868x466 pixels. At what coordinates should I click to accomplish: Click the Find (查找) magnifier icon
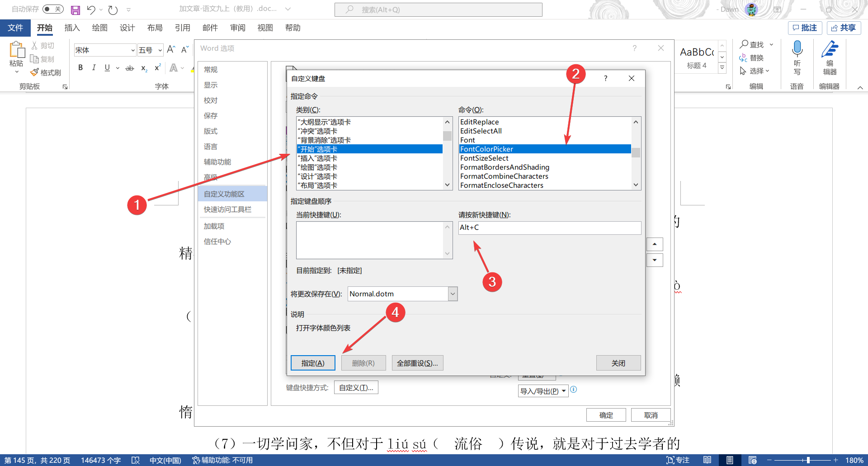coord(744,44)
